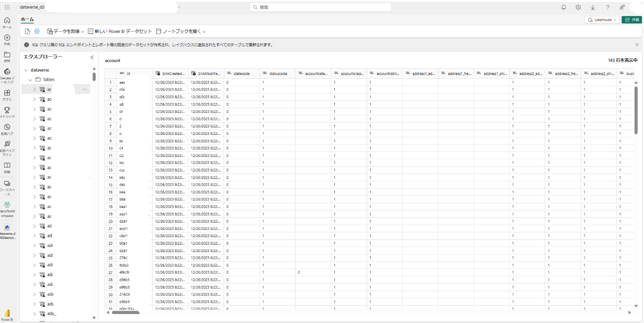Open データを取得 dropdown
This screenshot has width=644, height=323.
[x=66, y=31]
